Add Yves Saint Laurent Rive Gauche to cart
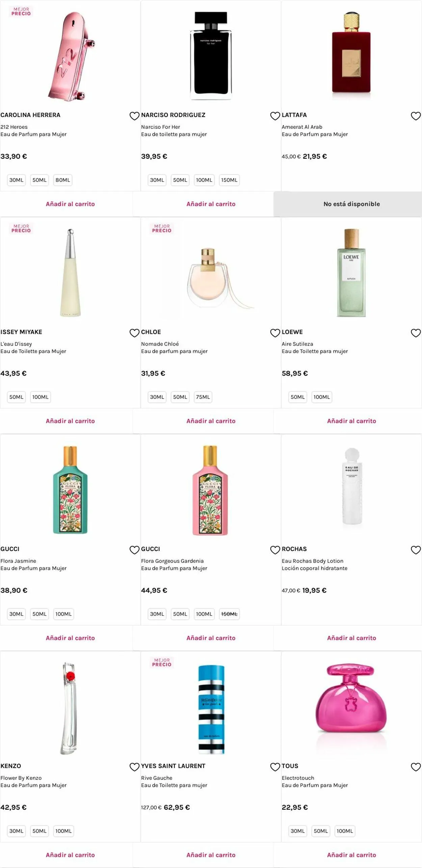The image size is (422, 868). [x=211, y=855]
